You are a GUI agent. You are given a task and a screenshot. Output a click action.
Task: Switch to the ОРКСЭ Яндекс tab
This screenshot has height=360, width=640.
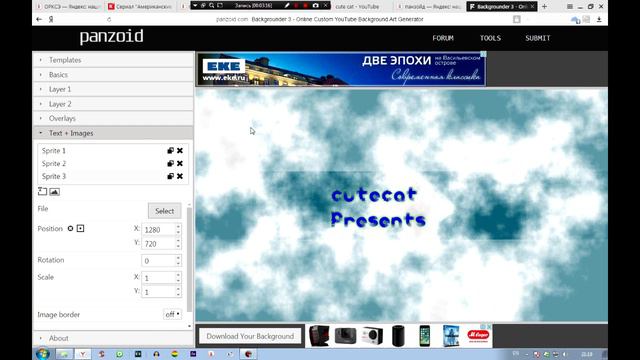(68, 7)
